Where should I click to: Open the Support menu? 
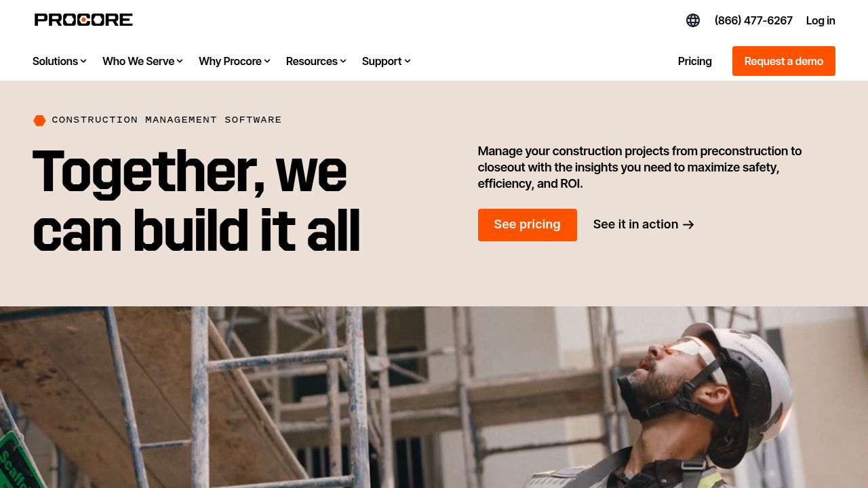tap(387, 61)
